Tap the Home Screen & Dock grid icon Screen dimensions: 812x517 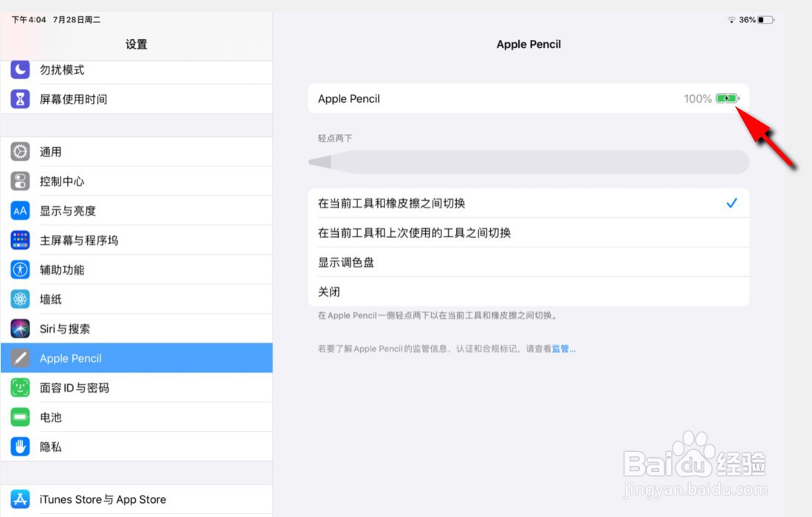point(20,240)
